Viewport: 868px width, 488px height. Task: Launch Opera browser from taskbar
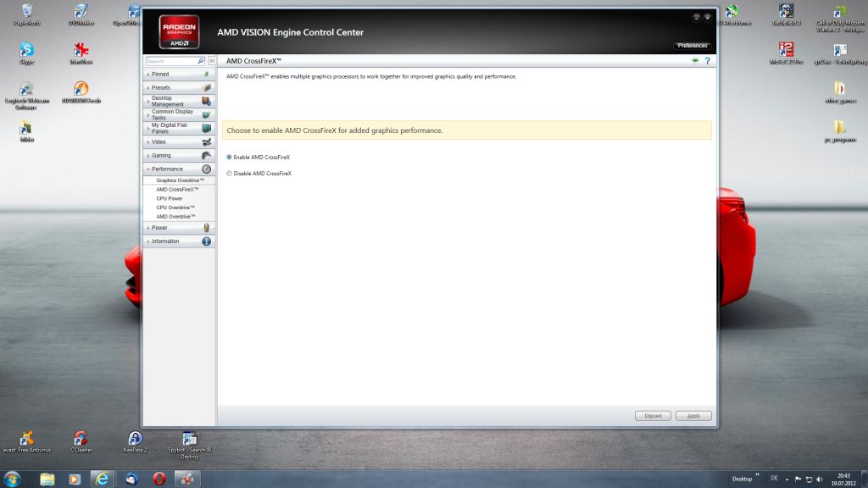(159, 479)
